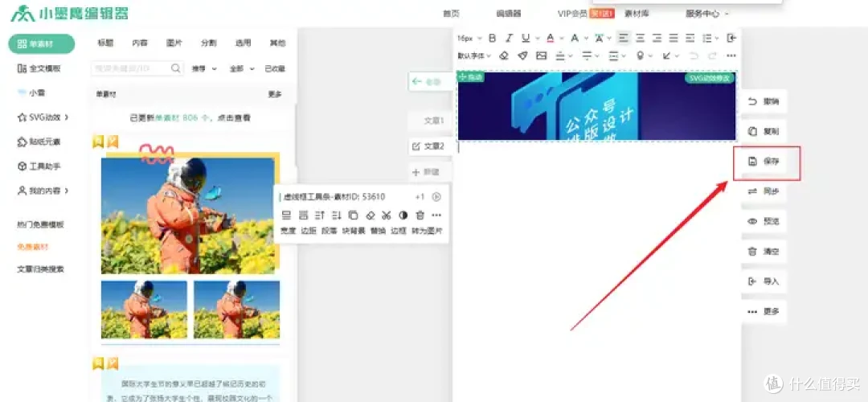This screenshot has height=402, width=868.
Task: Click the editor toolbar three-dots more icon
Action: pyautogui.click(x=731, y=55)
